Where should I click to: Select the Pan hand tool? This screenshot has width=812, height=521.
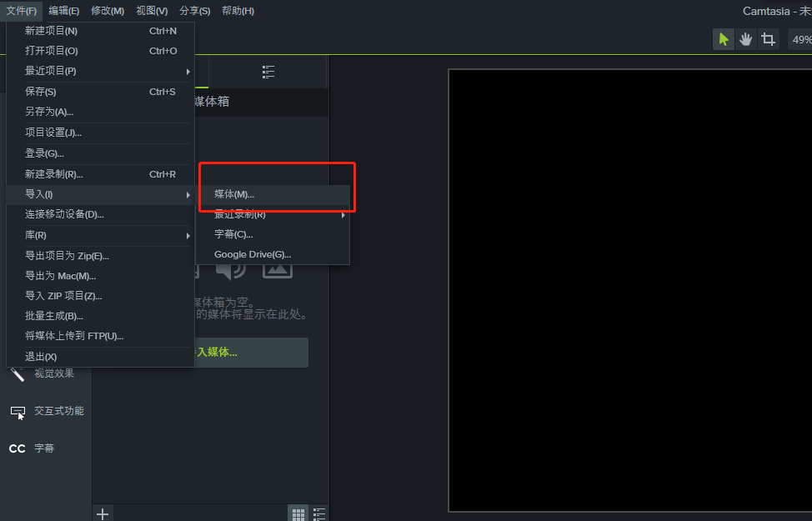[x=745, y=38]
